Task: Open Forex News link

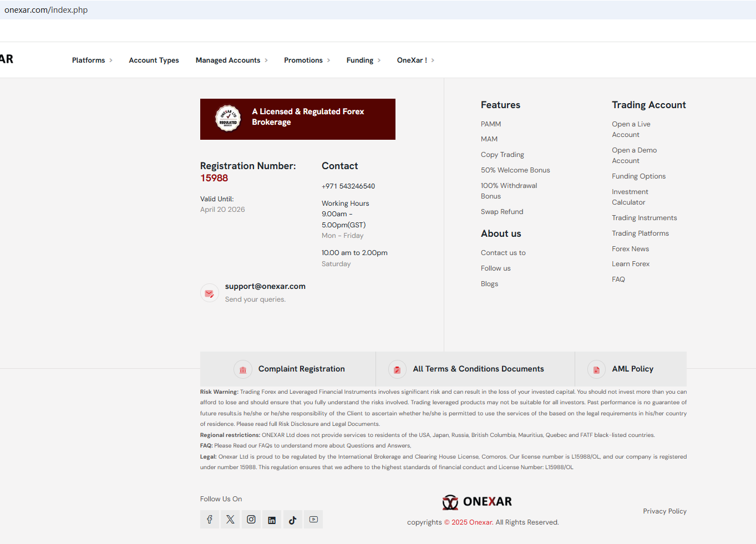Action: click(x=630, y=249)
